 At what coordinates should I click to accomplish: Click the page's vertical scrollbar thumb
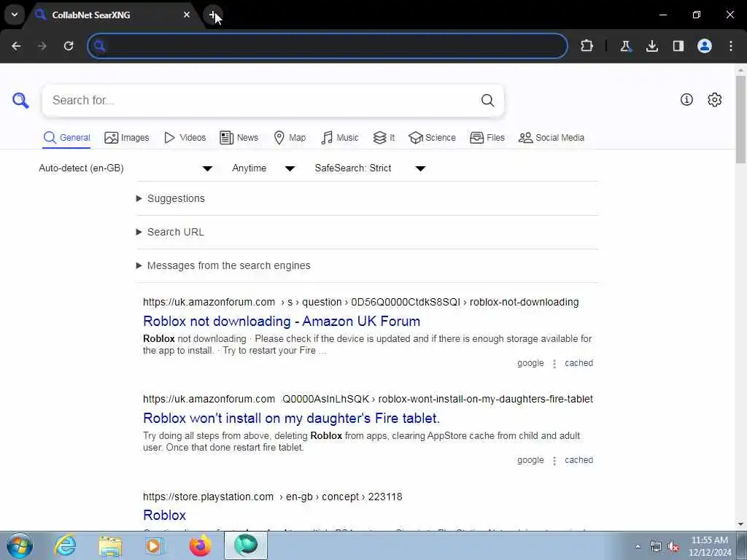[740, 119]
